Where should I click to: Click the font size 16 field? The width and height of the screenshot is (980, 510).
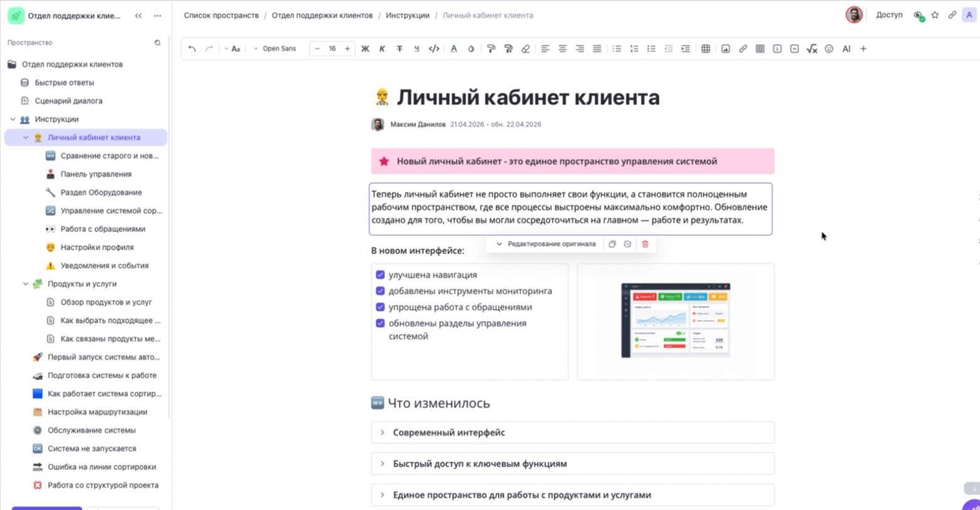(x=332, y=48)
